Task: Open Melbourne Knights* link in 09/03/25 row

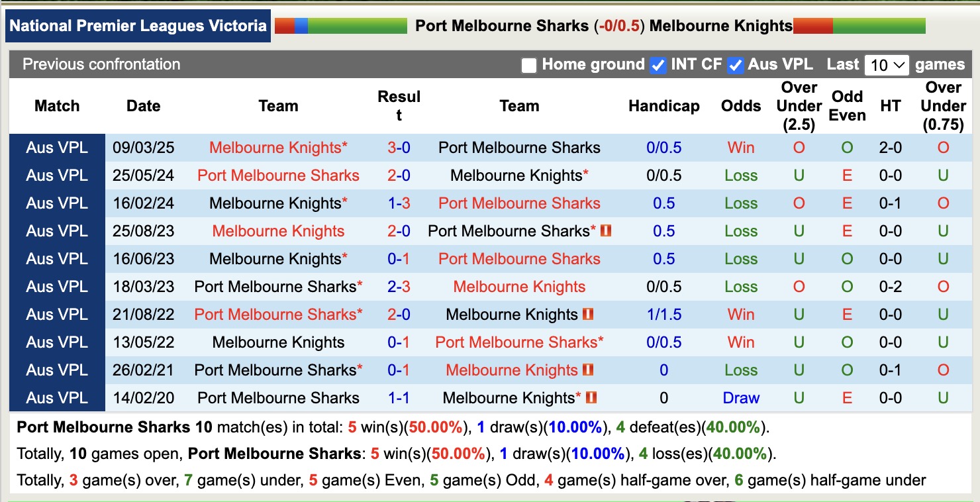Action: click(278, 148)
